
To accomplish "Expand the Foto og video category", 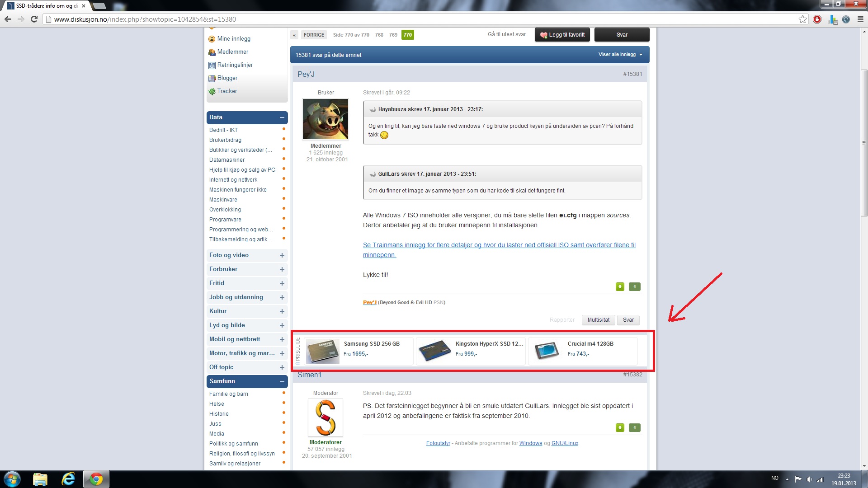I will click(x=282, y=255).
